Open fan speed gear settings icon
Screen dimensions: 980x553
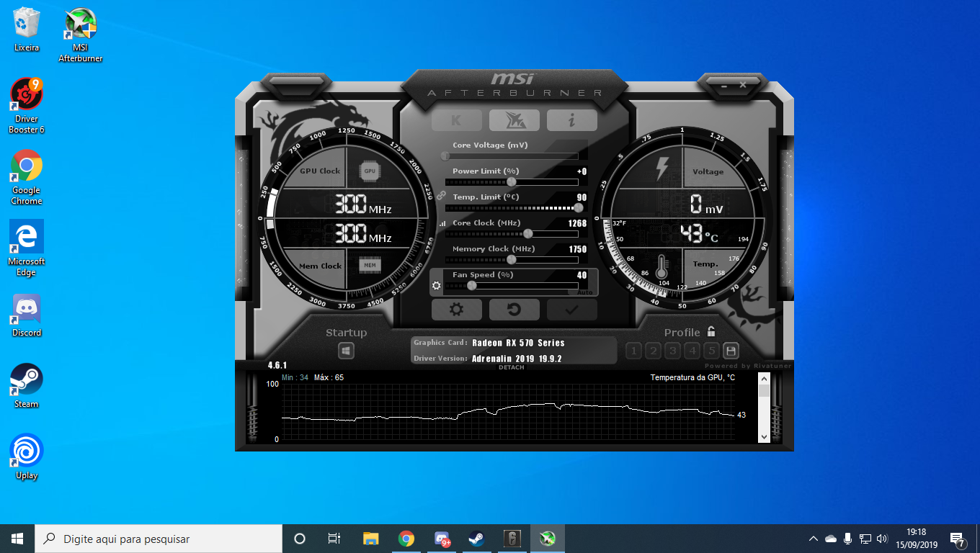tap(436, 286)
